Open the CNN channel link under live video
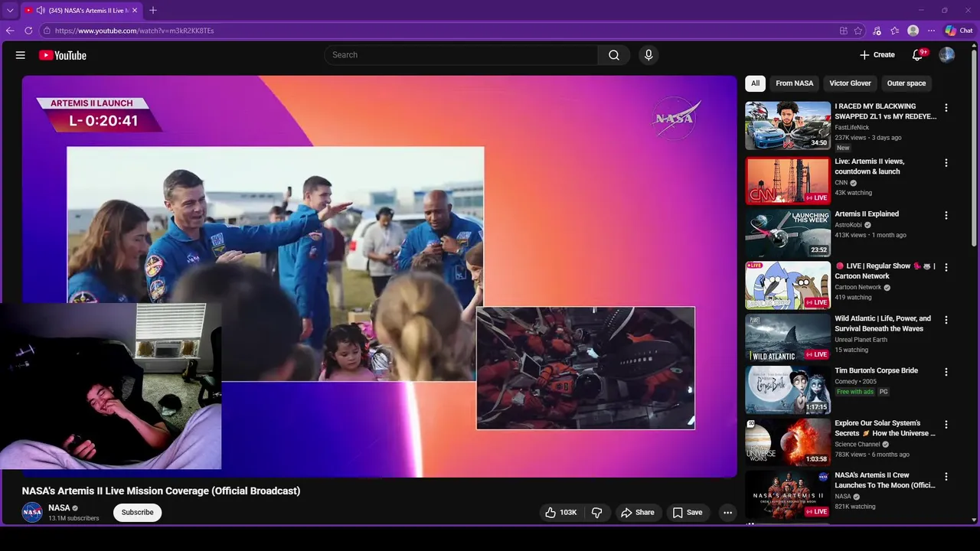 841,183
